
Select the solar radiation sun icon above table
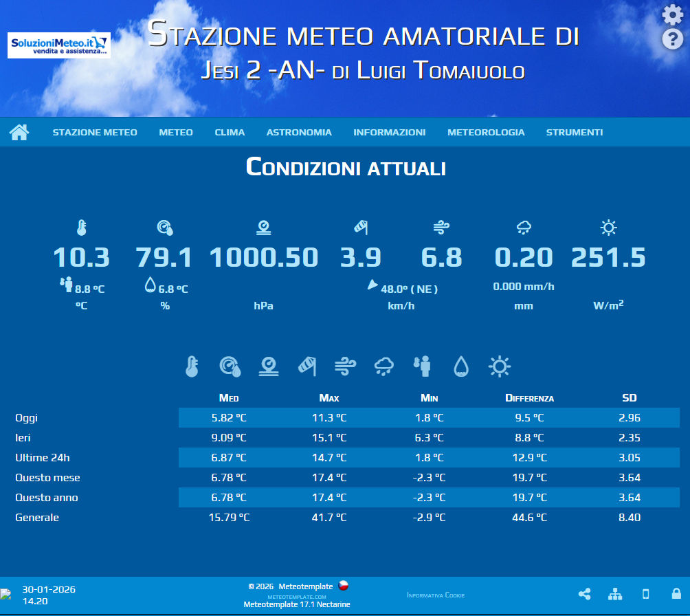[x=500, y=366]
